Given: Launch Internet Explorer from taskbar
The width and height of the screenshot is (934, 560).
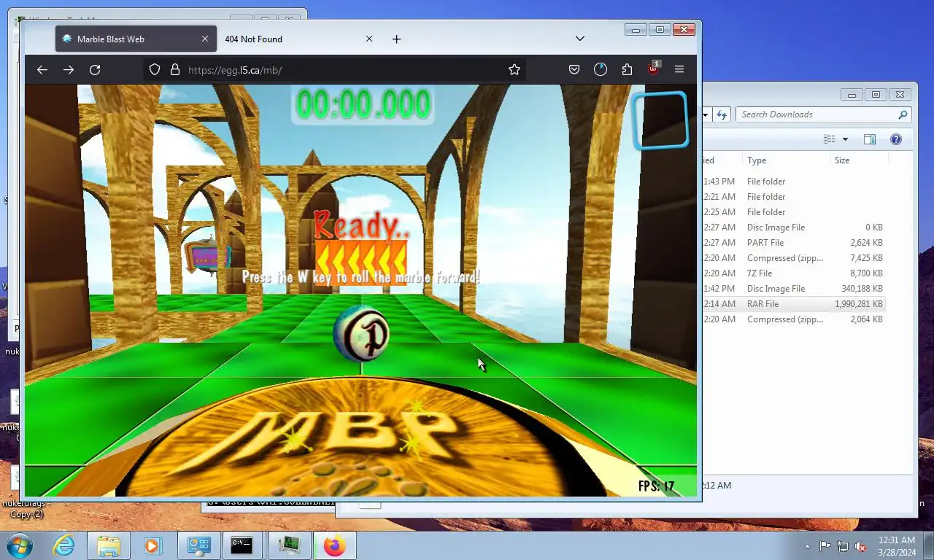Looking at the screenshot, I should (x=63, y=545).
